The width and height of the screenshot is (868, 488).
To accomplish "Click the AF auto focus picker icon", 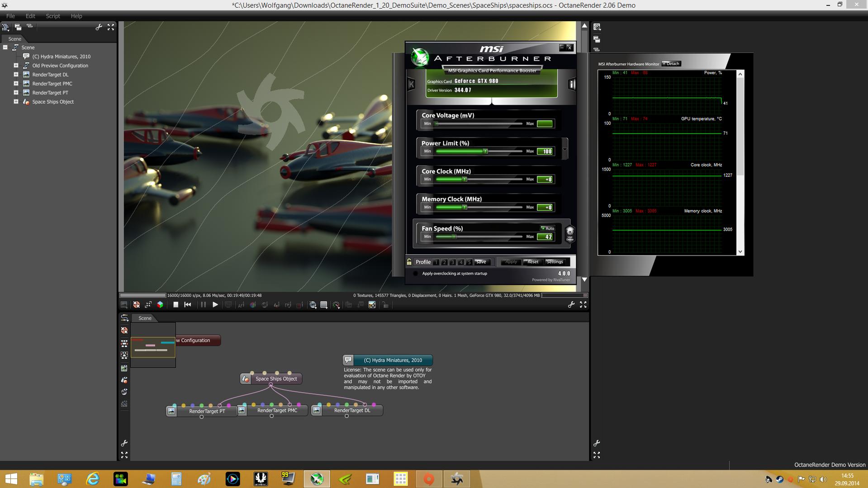I will pyautogui.click(x=241, y=305).
